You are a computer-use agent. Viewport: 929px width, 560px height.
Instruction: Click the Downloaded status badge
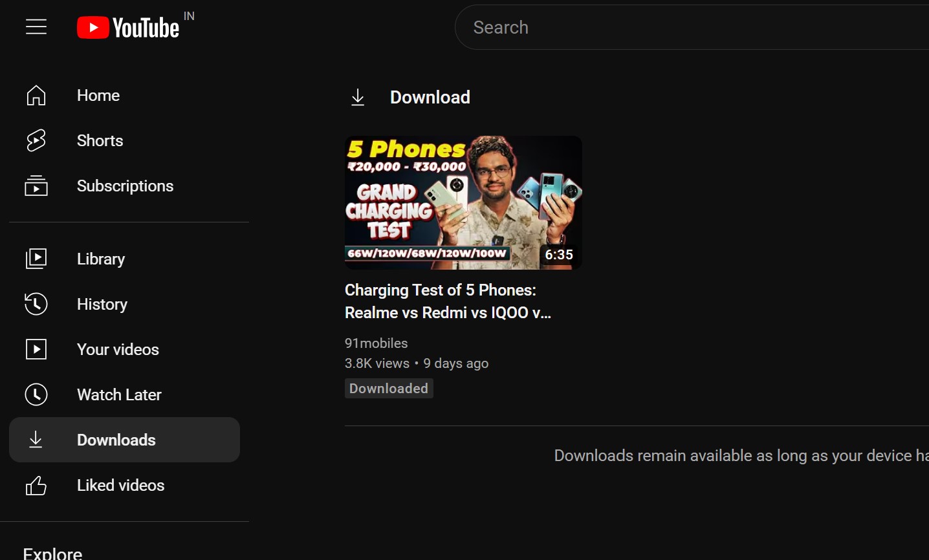pyautogui.click(x=388, y=388)
